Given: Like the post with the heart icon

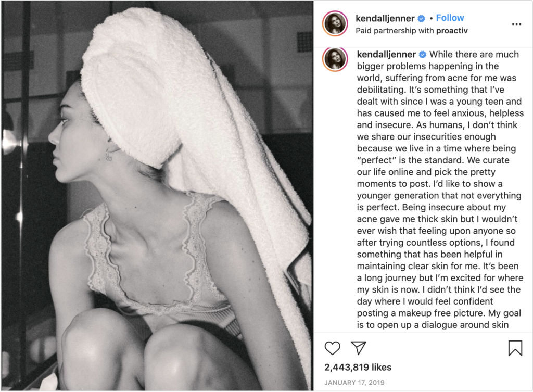Looking at the screenshot, I should tap(332, 348).
